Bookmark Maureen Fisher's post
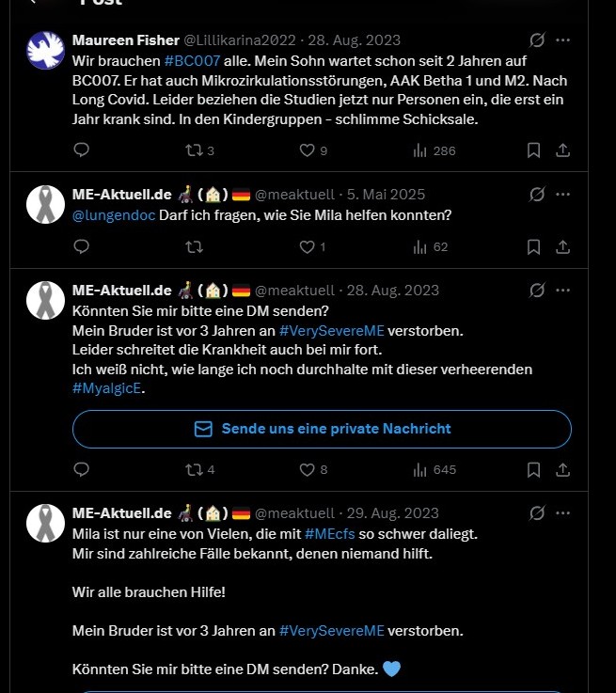 pyautogui.click(x=533, y=150)
